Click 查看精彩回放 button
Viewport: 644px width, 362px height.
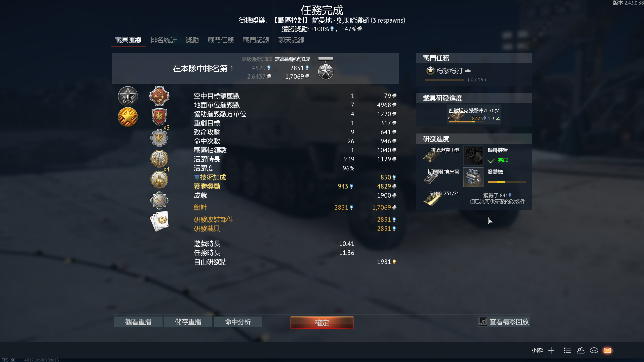click(x=504, y=322)
